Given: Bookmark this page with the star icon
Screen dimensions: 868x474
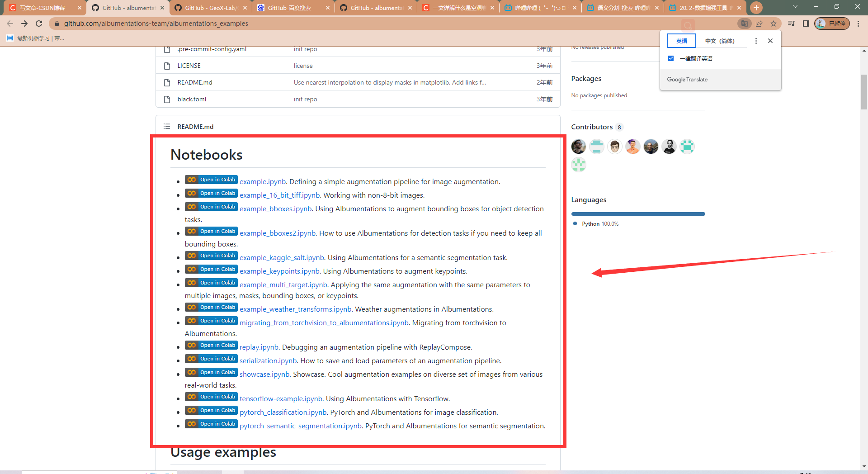Looking at the screenshot, I should point(774,24).
